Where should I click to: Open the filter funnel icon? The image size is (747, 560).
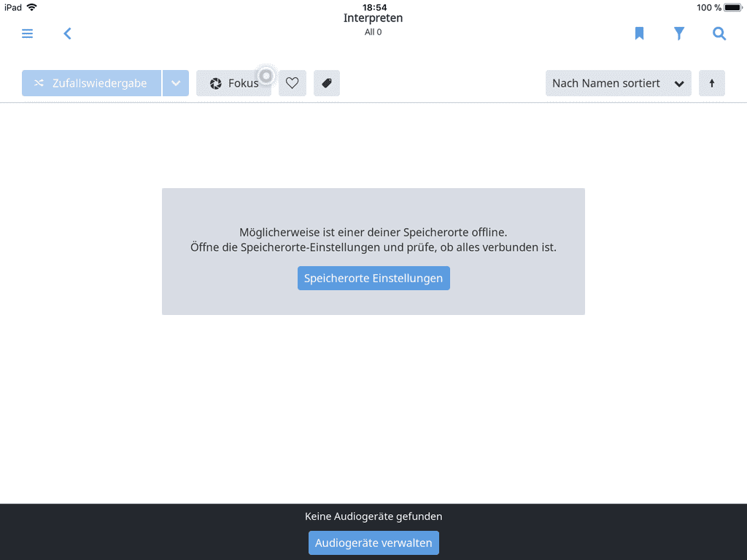679,34
